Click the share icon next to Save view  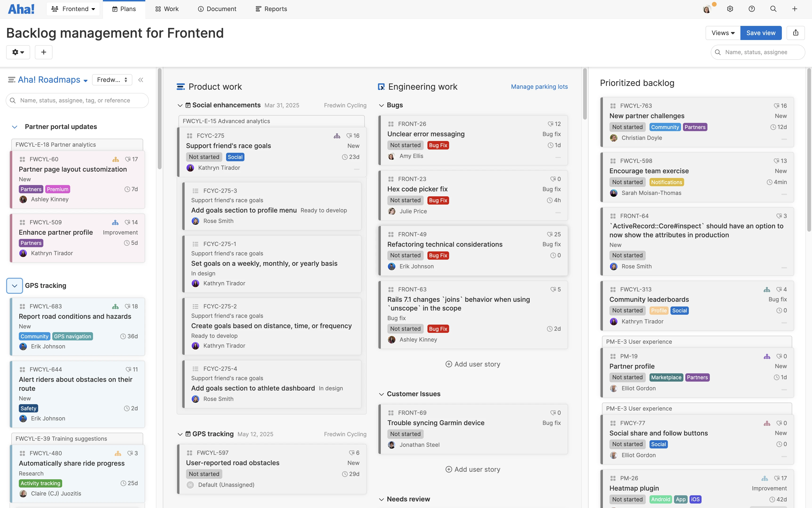796,32
